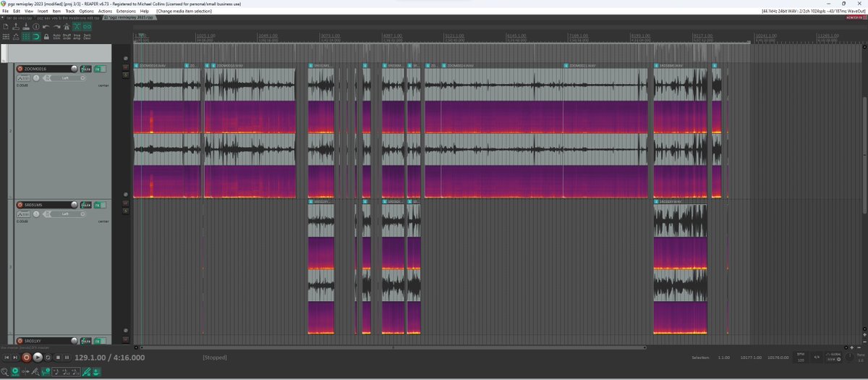Toggle the metronome icon in toolbar
Screen dimensions: 868x380
click(67, 27)
